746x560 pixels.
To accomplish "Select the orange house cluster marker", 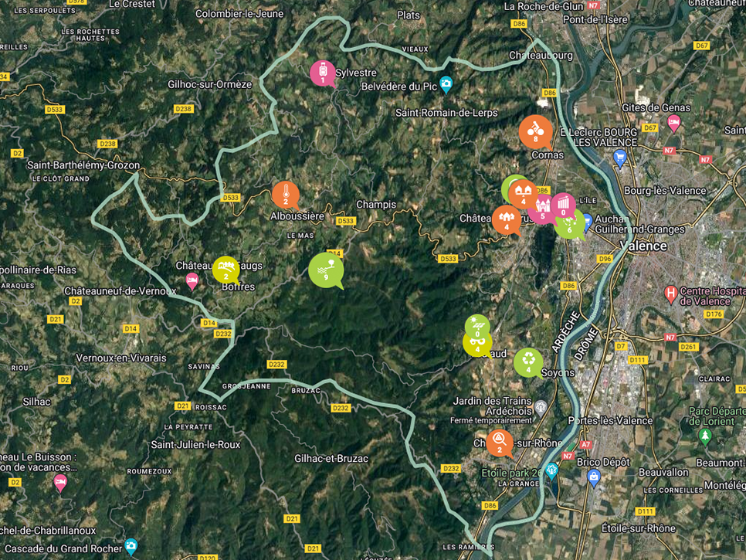I will [507, 220].
